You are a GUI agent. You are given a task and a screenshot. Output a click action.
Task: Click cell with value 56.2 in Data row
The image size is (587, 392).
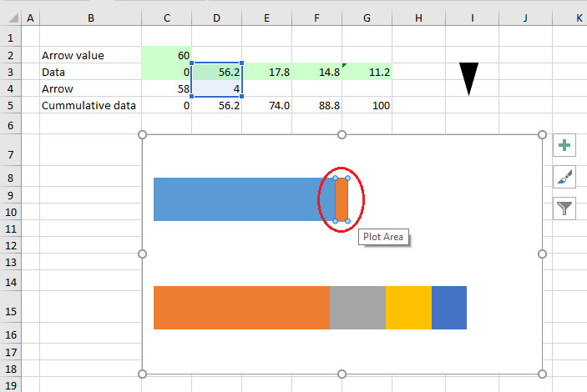217,73
